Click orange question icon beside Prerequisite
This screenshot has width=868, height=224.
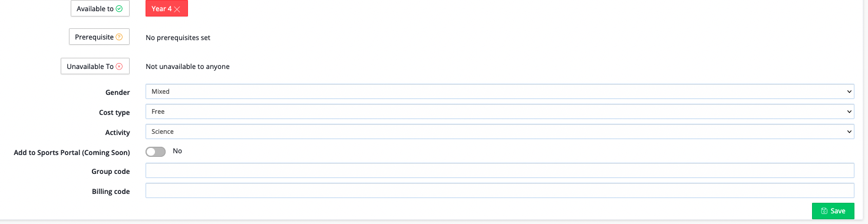119,37
